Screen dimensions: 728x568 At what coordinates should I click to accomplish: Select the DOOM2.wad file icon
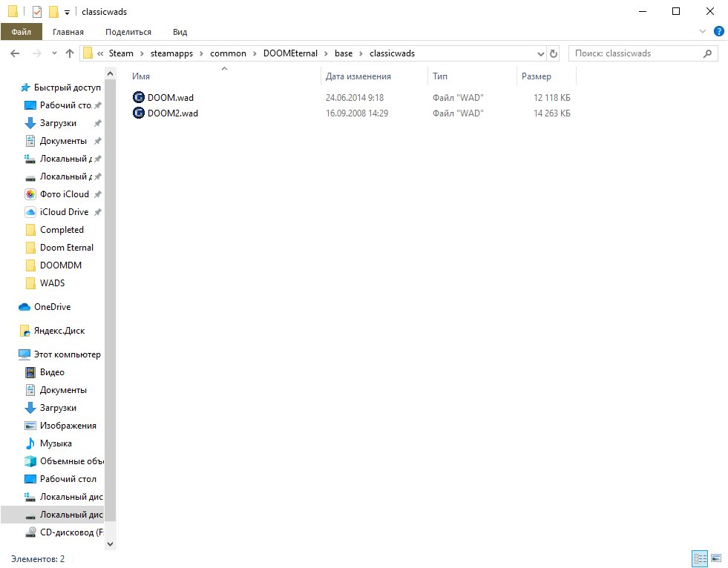(138, 113)
